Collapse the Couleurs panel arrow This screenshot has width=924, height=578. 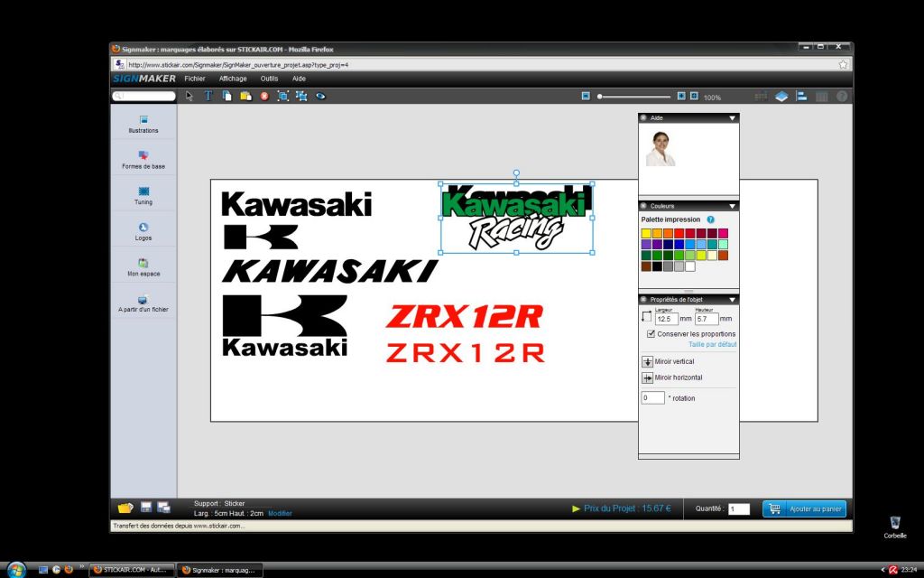(x=732, y=206)
